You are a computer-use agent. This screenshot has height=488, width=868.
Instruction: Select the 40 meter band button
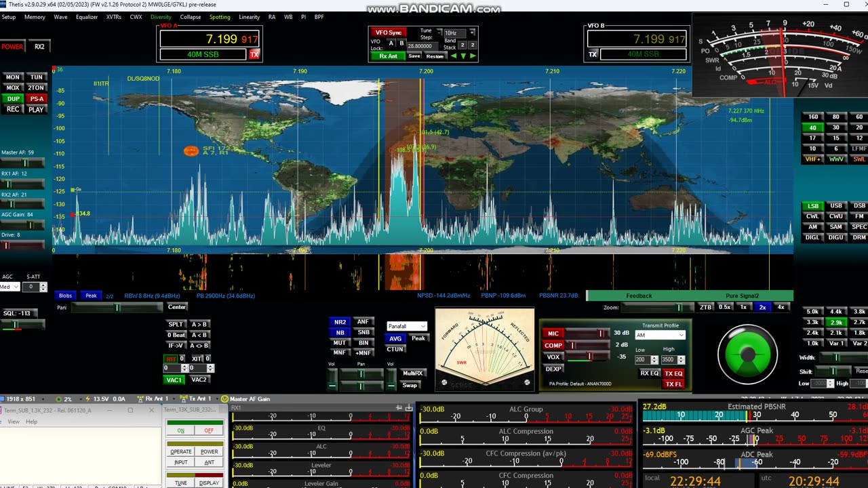812,127
